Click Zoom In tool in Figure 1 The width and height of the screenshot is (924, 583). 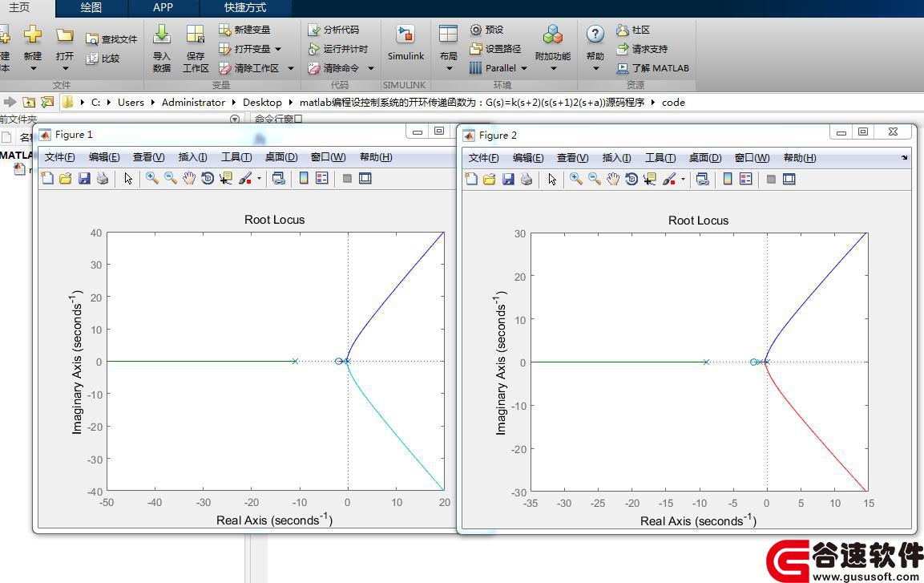[x=152, y=178]
